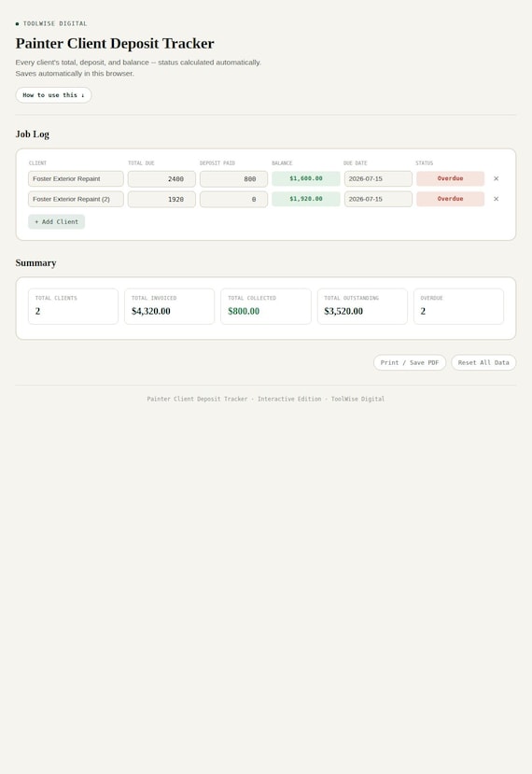Edit client name Foster Exterior Repaint (2)

76,199
